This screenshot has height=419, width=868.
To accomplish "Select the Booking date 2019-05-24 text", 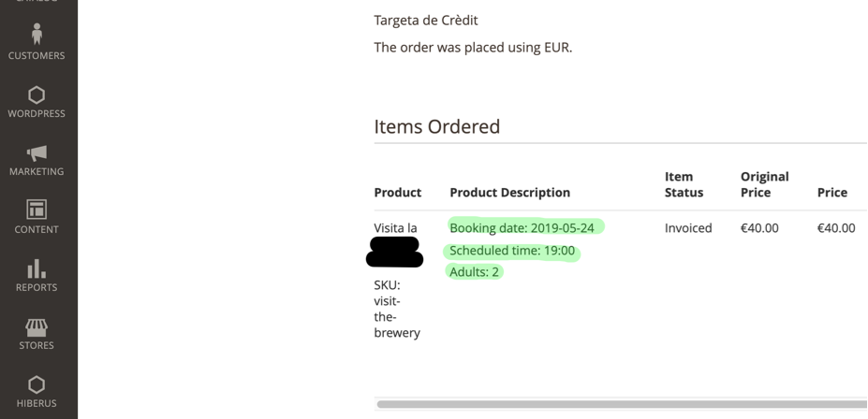I will click(x=522, y=228).
